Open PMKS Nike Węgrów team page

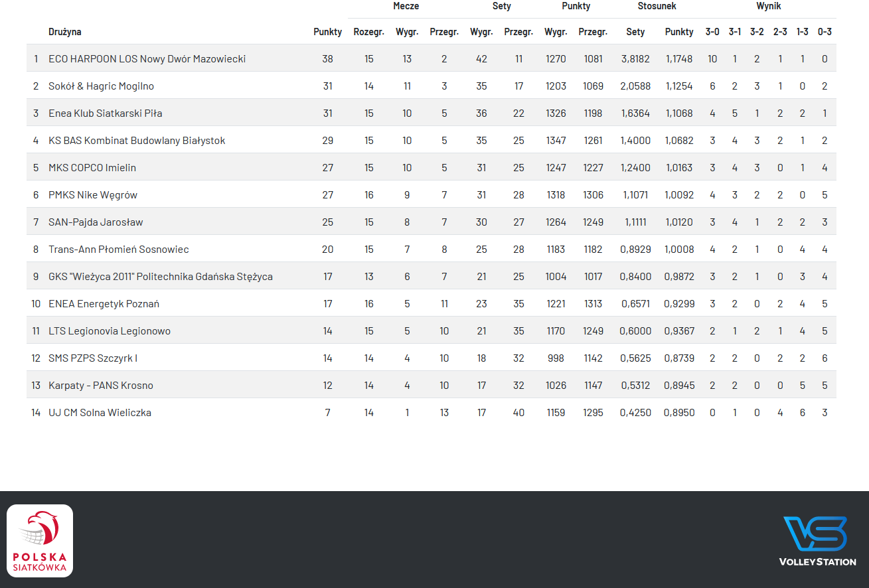click(93, 195)
